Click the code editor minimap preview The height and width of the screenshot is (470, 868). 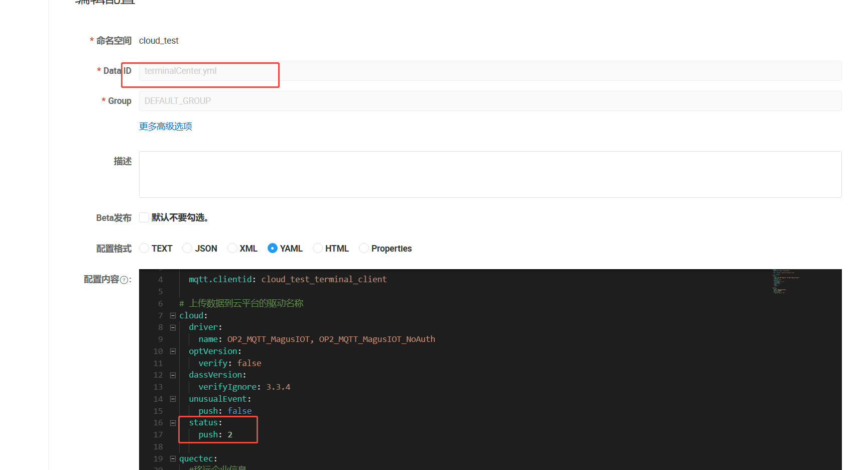pos(786,282)
